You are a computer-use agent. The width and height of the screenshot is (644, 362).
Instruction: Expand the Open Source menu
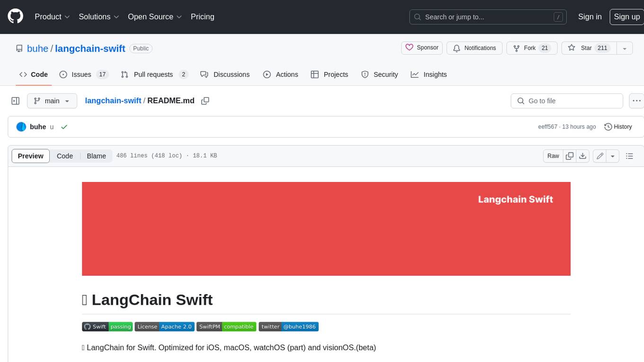tap(155, 17)
